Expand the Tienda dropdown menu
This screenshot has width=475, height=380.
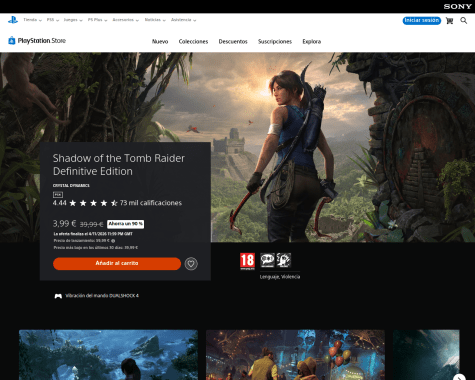point(32,20)
